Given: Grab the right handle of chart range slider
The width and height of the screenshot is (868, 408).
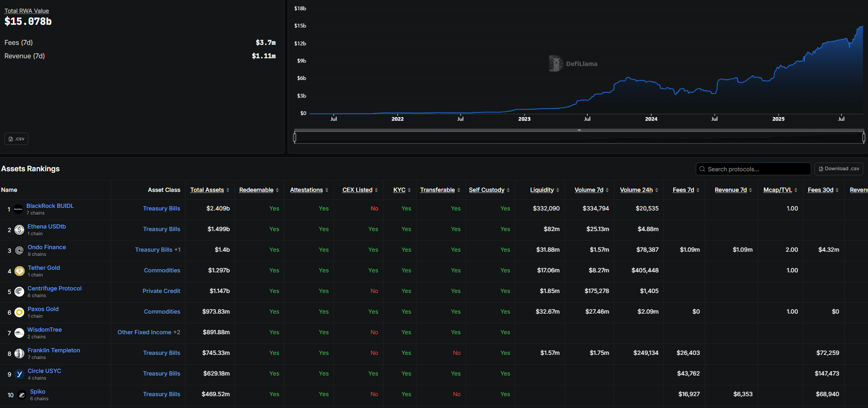Looking at the screenshot, I should [x=864, y=137].
